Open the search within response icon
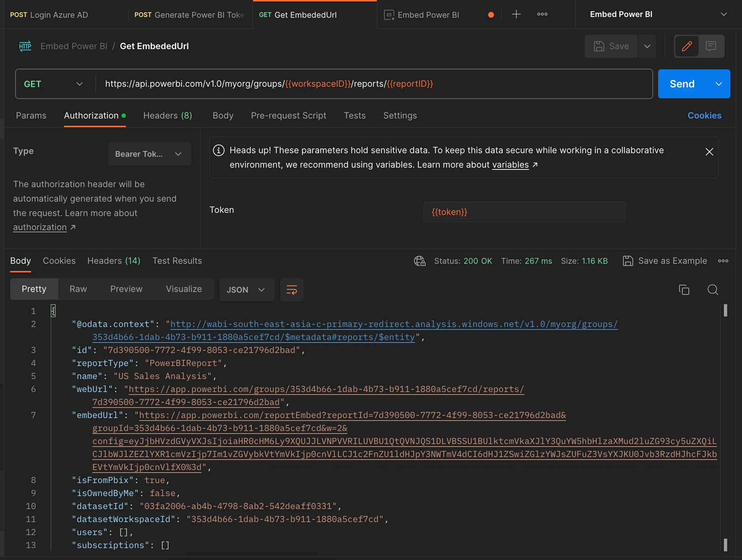The height and width of the screenshot is (560, 742). click(x=712, y=290)
